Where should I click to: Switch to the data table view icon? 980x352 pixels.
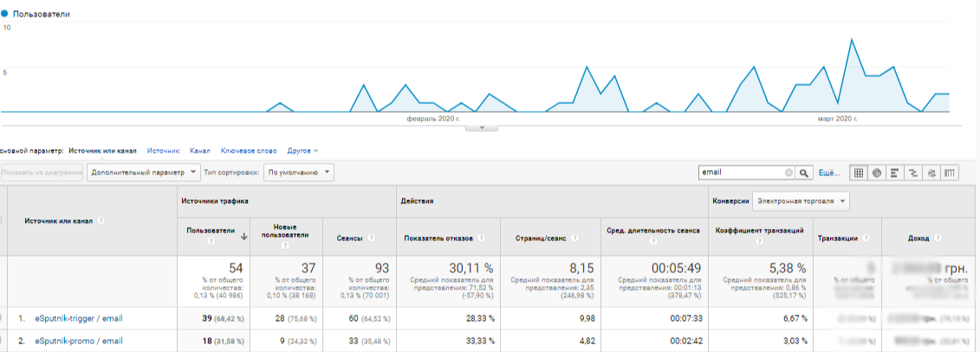pos(859,173)
